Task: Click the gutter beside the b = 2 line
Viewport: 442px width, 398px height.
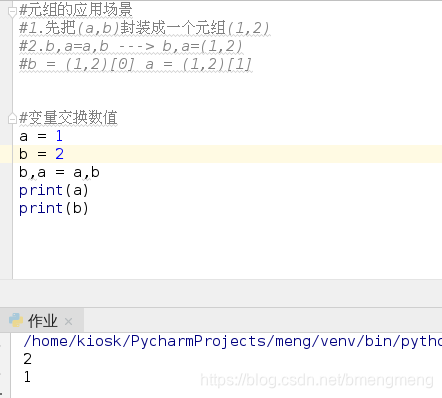Action: tap(6, 154)
